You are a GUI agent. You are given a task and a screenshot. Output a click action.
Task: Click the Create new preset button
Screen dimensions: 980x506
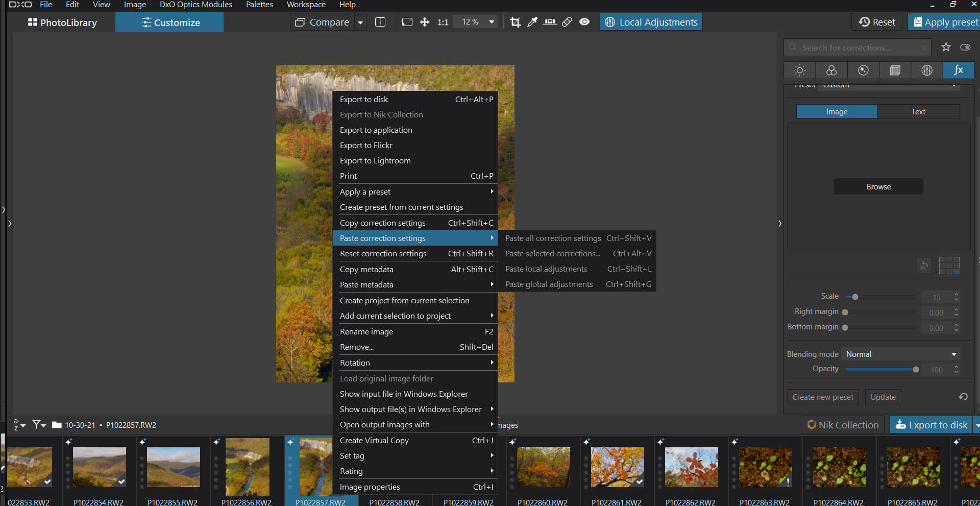point(822,397)
